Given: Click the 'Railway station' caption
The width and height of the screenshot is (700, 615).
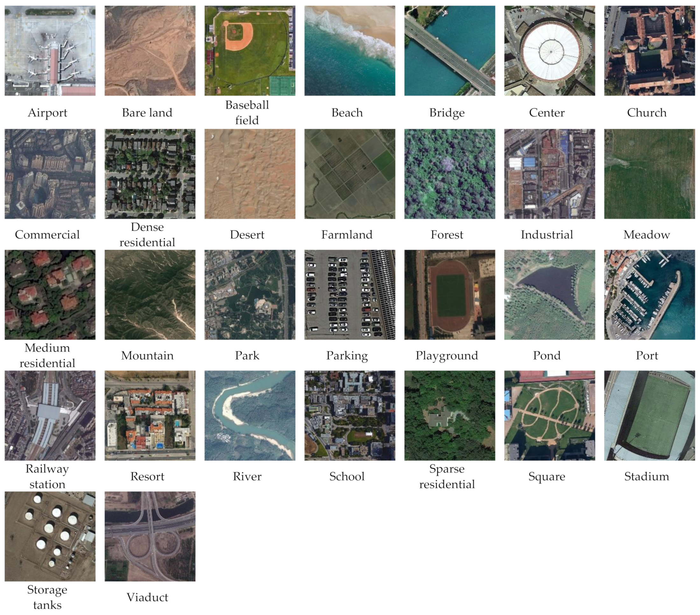Looking at the screenshot, I should pos(47,476).
